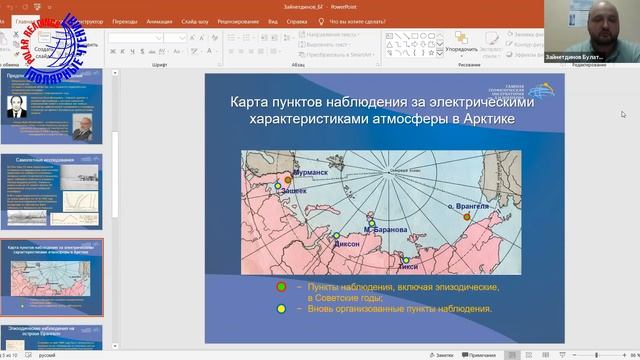Open bulleted list options
The height and width of the screenshot is (360, 640).
233,38
